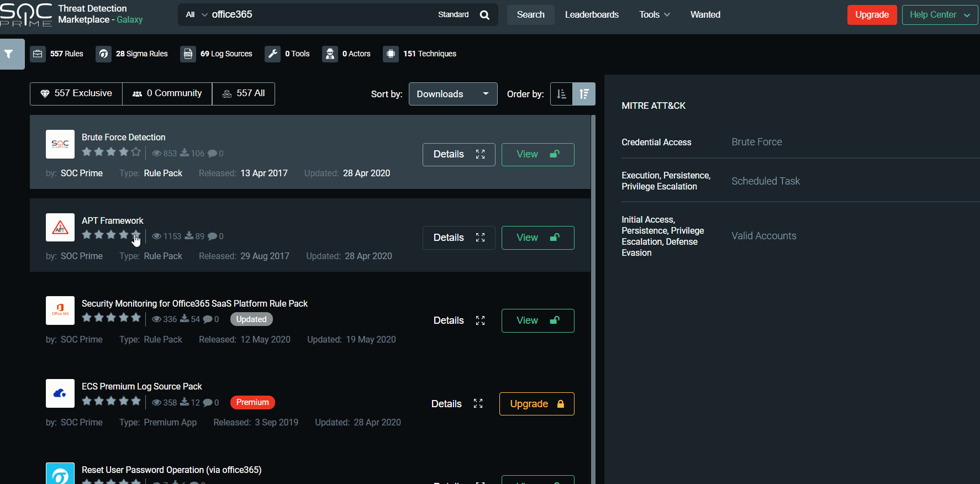980x484 pixels.
Task: Open Security Monitoring for Office365 title
Action: (x=194, y=303)
